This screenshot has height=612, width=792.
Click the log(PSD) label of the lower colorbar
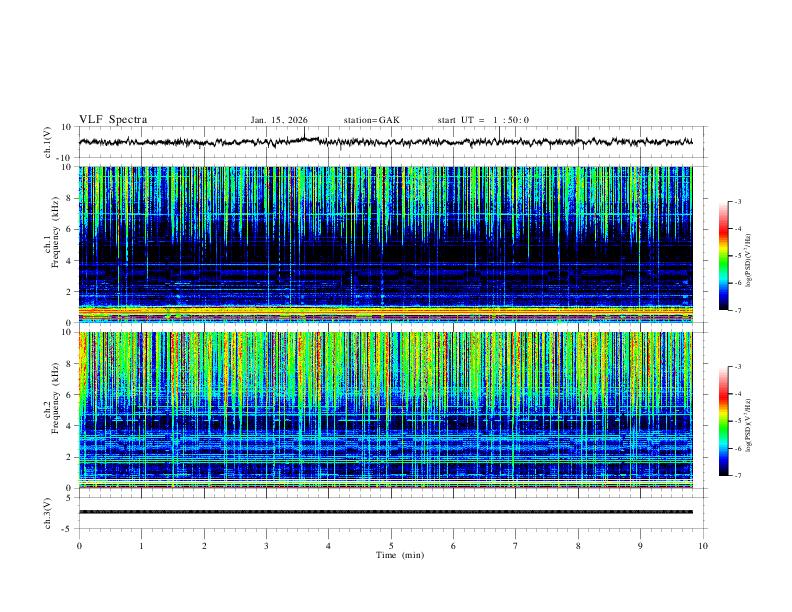click(748, 425)
